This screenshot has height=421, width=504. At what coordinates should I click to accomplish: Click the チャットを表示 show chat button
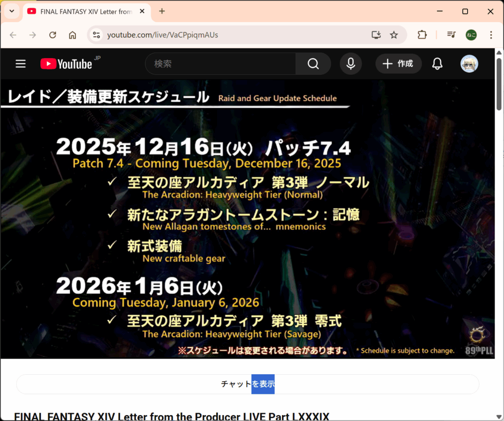[248, 384]
